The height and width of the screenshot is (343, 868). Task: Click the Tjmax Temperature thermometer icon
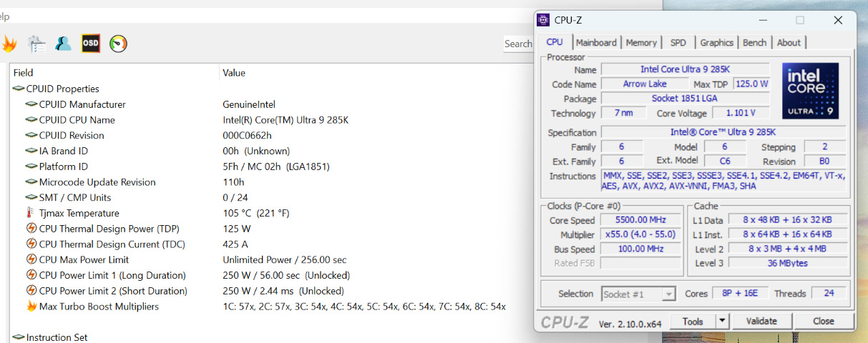pos(31,213)
